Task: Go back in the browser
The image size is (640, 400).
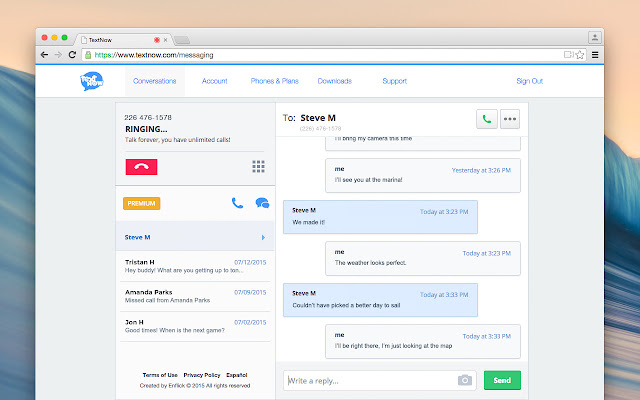Action: pyautogui.click(x=44, y=55)
